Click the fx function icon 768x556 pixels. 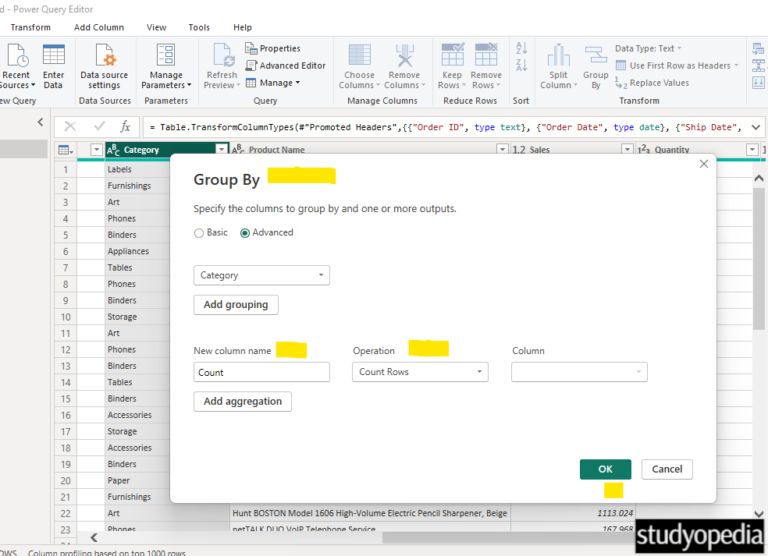point(125,127)
